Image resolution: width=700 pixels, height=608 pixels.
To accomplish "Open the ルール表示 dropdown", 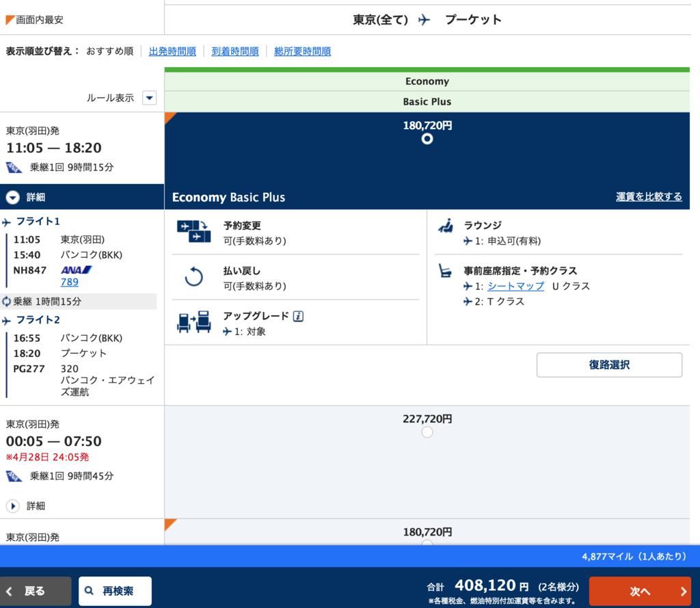I will [149, 98].
